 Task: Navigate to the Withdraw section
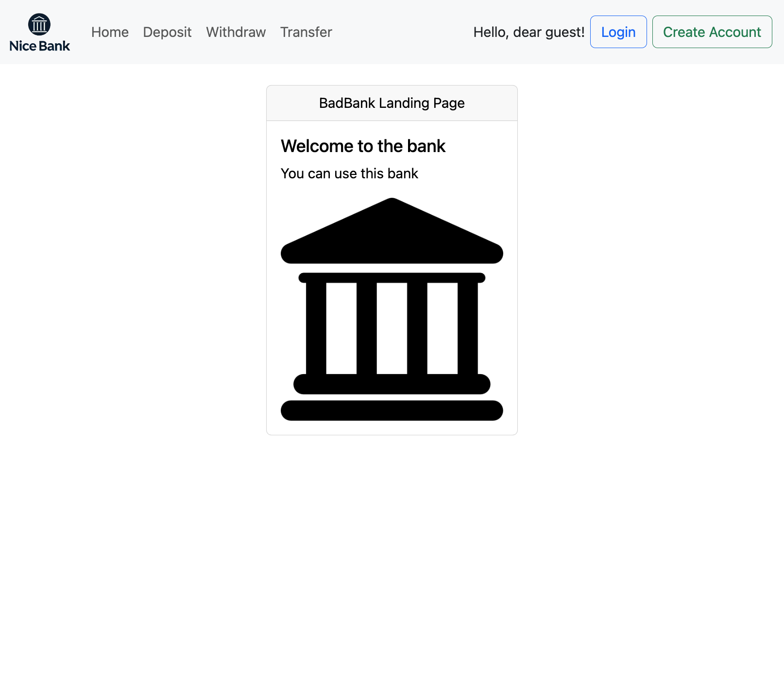[x=236, y=32]
